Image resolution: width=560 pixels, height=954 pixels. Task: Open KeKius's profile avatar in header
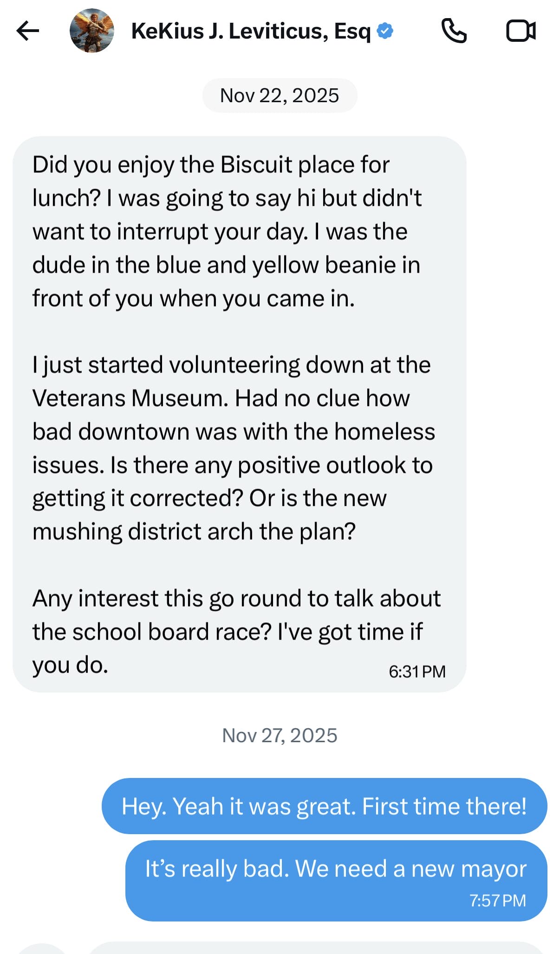click(91, 31)
